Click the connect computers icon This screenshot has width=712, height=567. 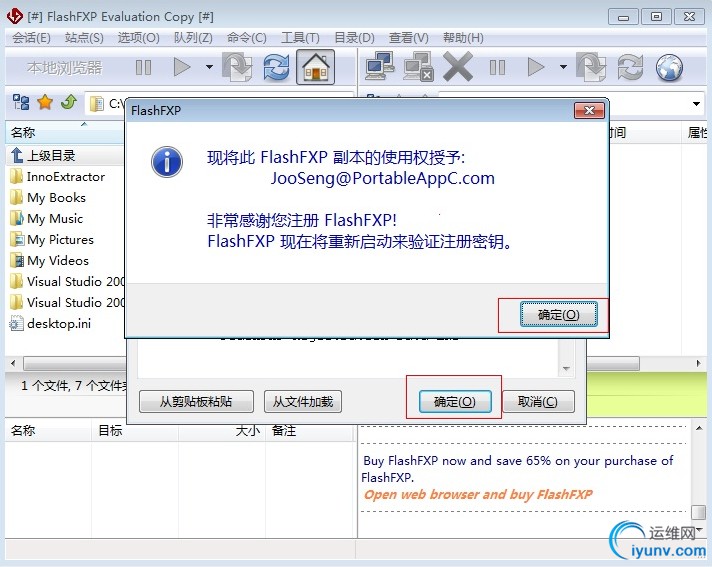pos(380,67)
